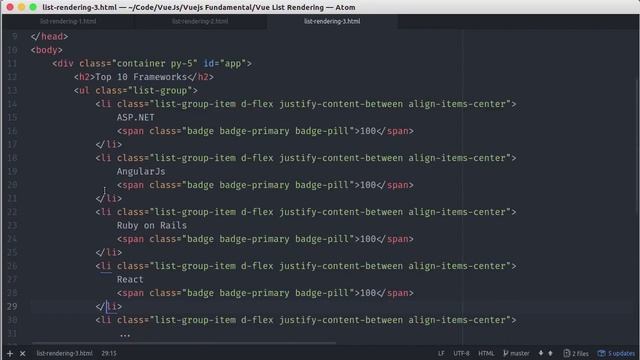Click the yellow minimize window button
The height and width of the screenshot is (360, 640).
tap(22, 7)
